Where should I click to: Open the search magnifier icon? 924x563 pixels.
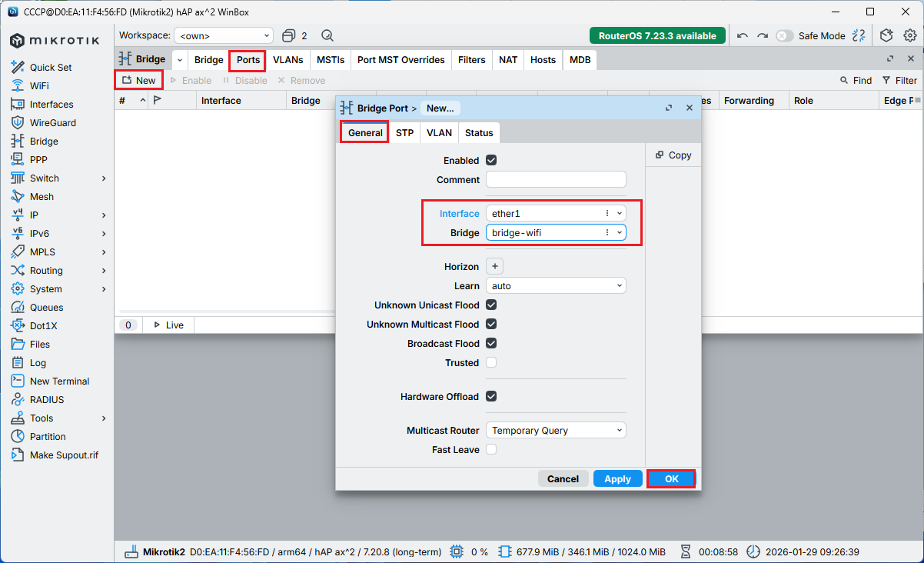[327, 35]
